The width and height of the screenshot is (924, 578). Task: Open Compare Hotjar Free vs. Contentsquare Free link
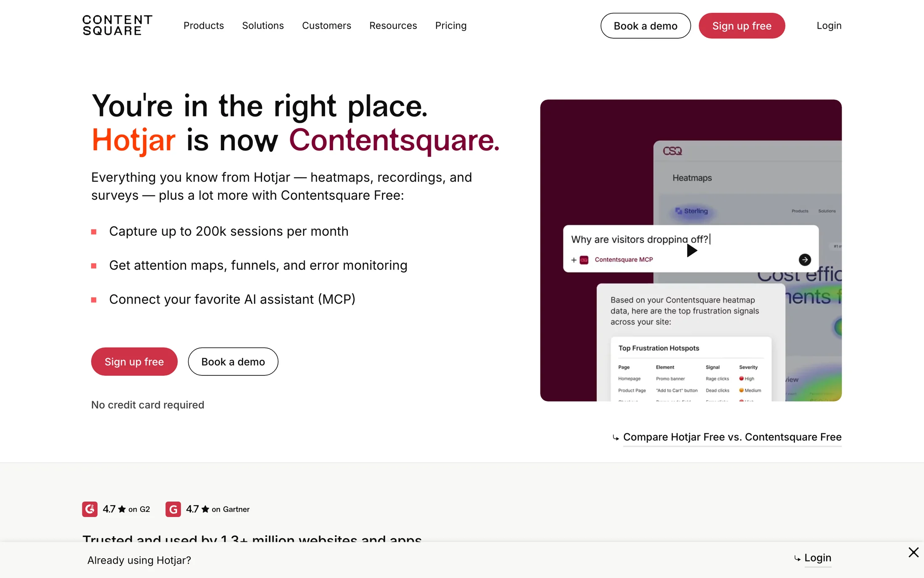[x=732, y=437]
